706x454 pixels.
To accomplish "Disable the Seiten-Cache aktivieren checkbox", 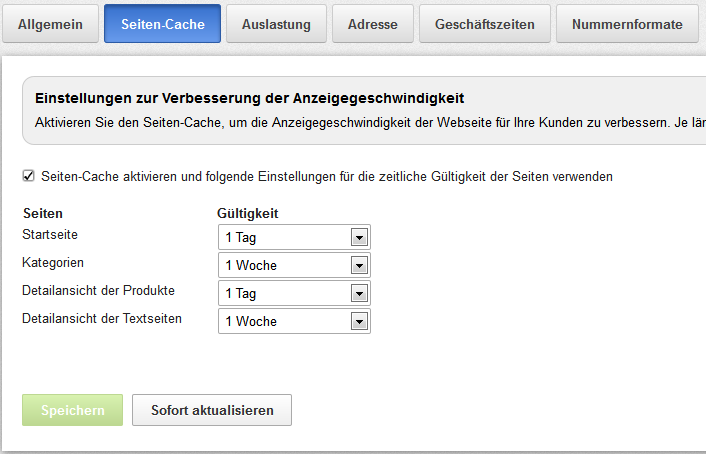I will point(27,176).
